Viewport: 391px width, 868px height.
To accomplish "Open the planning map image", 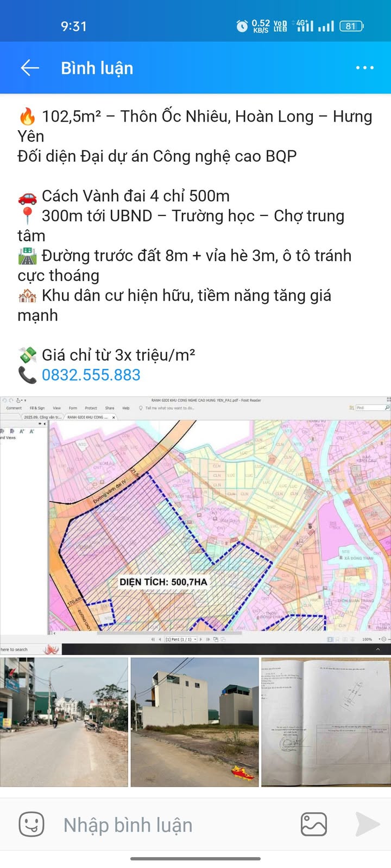I will pyautogui.click(x=195, y=525).
